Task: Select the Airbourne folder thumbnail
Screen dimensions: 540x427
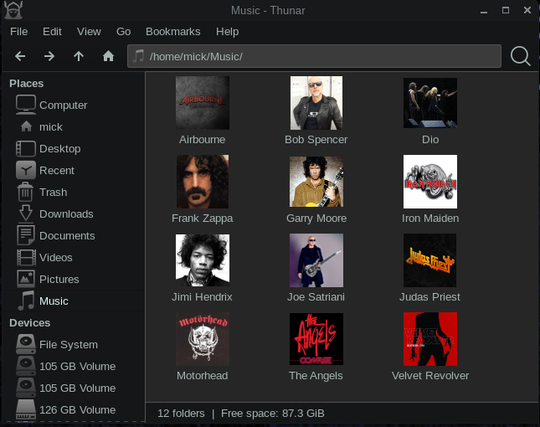Action: pos(202,103)
